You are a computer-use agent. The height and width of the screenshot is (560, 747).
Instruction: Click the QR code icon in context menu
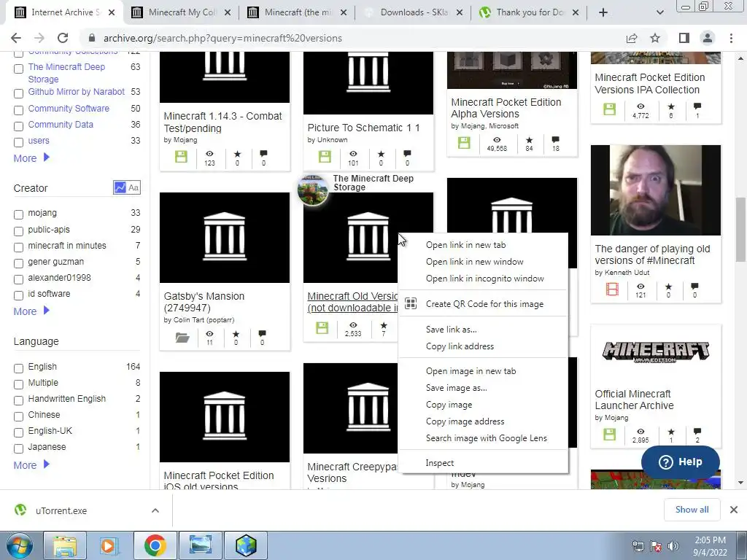(411, 303)
